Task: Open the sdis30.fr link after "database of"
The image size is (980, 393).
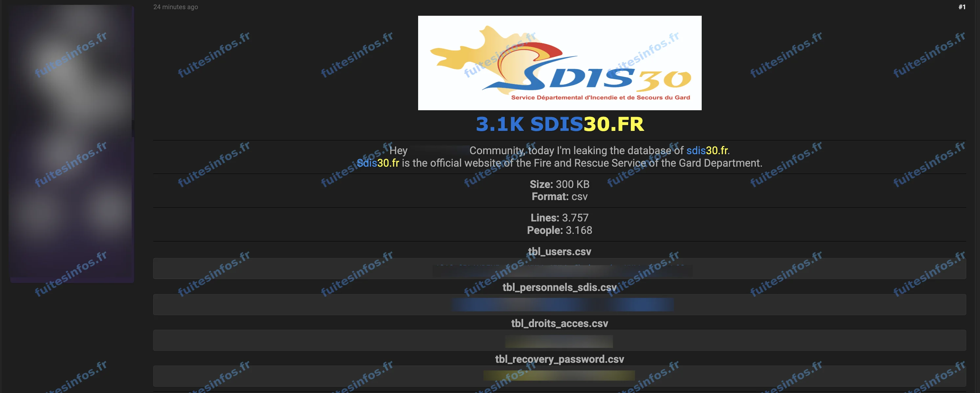Action: coord(707,151)
